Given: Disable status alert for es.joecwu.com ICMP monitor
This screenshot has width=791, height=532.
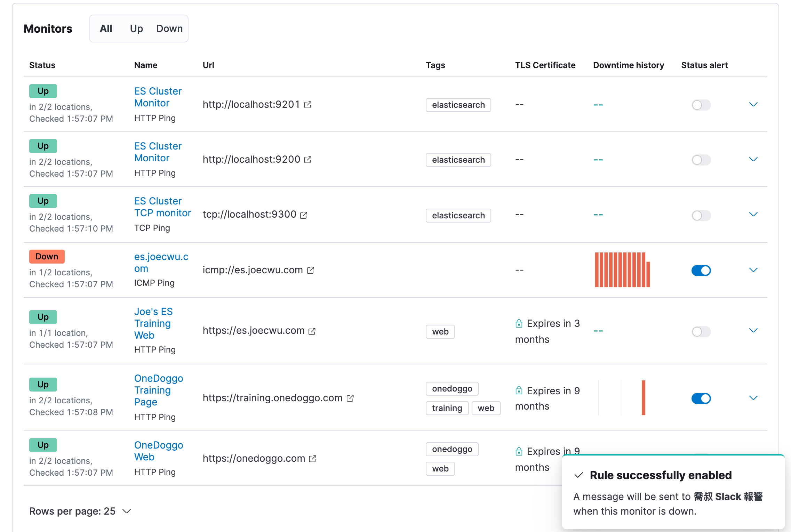Looking at the screenshot, I should tap(701, 271).
